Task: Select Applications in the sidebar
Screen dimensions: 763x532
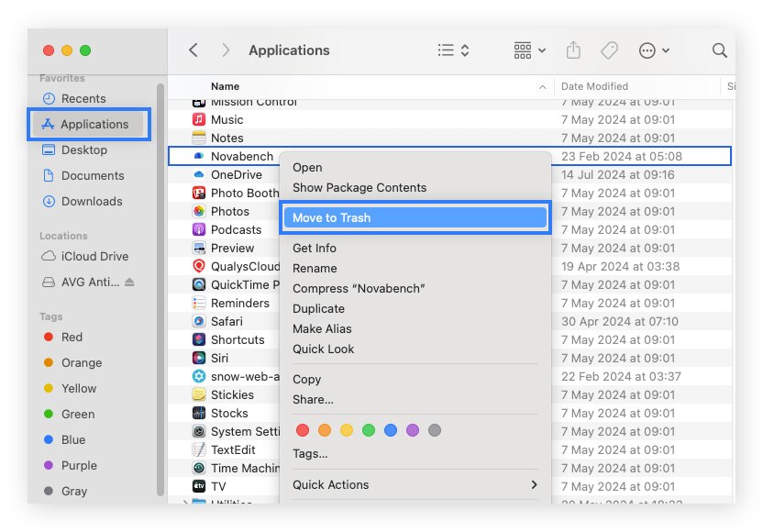Action: coord(88,124)
